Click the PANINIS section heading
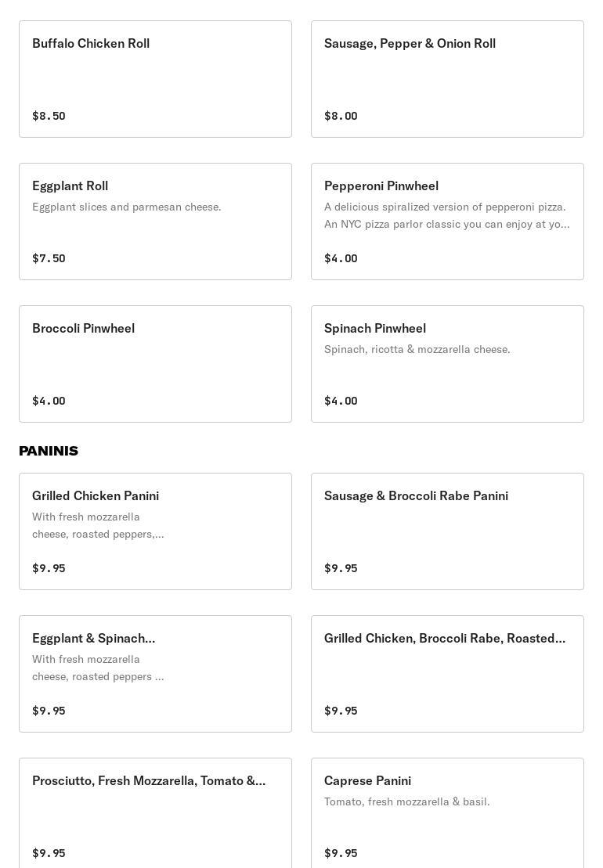603x868 pixels. [x=49, y=451]
